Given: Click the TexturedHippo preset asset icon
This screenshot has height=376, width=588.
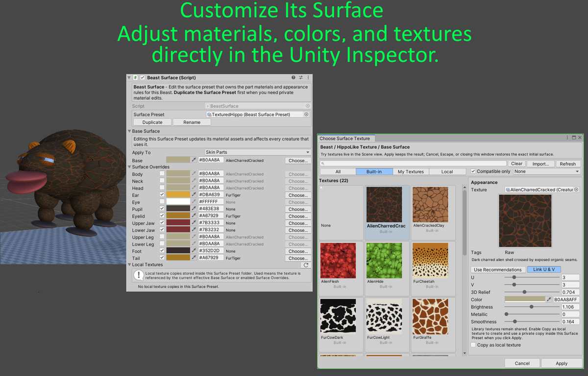Looking at the screenshot, I should [x=209, y=114].
